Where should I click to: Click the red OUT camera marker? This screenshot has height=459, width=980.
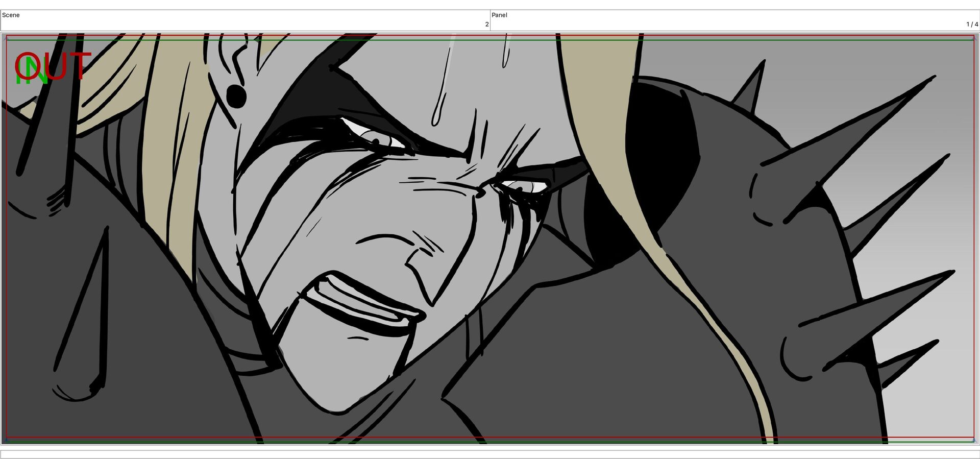tap(53, 65)
